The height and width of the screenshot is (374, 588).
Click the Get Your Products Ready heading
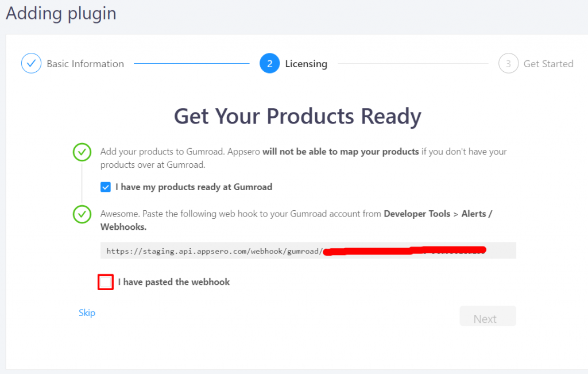tap(297, 116)
